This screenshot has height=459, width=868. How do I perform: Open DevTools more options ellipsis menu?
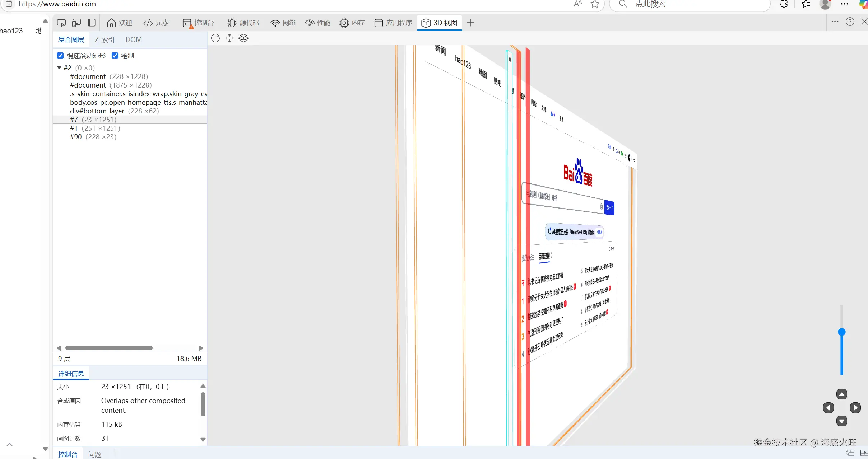[835, 22]
